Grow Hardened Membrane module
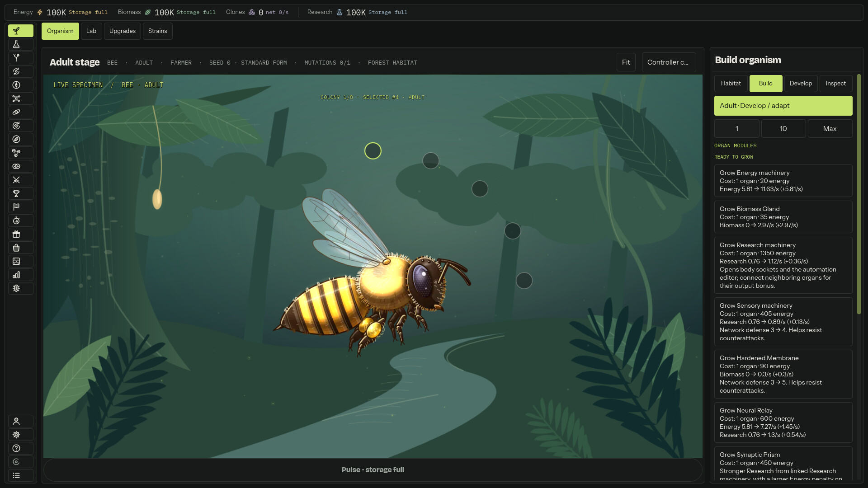The height and width of the screenshot is (488, 868). (783, 374)
